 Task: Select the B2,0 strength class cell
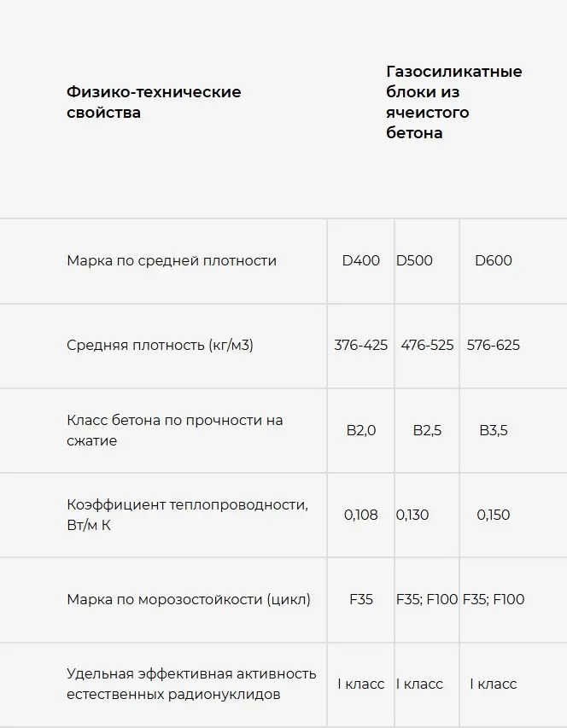coord(361,431)
